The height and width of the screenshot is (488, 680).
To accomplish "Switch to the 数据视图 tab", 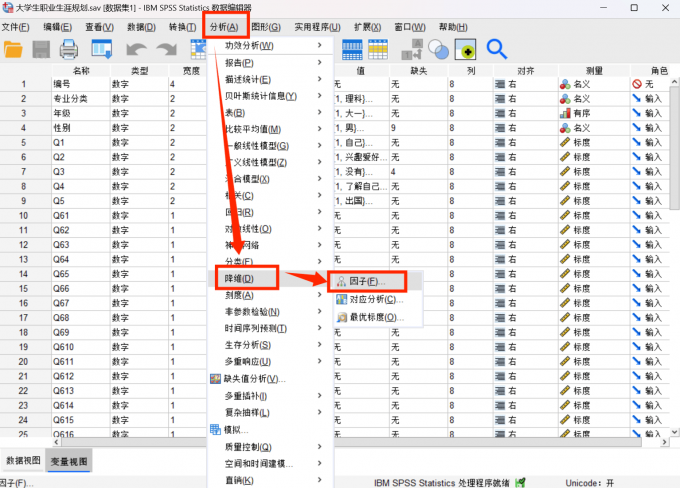I will (23, 460).
